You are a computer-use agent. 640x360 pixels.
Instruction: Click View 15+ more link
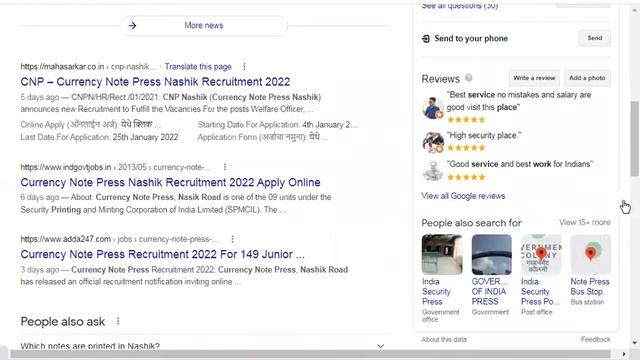click(584, 222)
